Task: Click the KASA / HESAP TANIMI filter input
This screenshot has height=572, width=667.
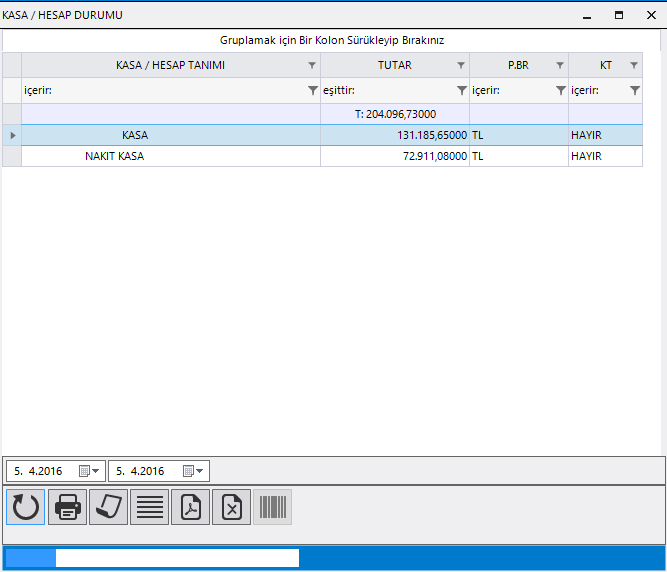Action: point(160,91)
